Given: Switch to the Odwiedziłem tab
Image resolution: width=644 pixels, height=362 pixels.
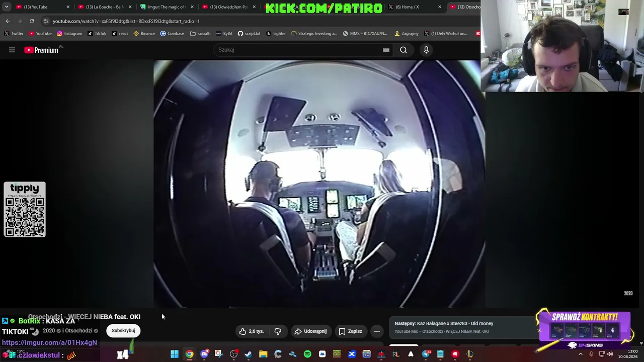Looking at the screenshot, I should click(228, 7).
